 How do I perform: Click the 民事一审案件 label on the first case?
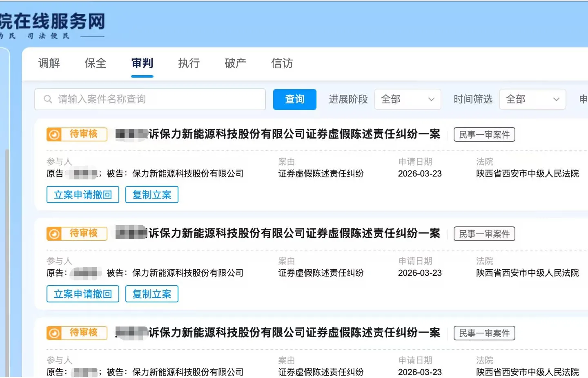(x=484, y=134)
